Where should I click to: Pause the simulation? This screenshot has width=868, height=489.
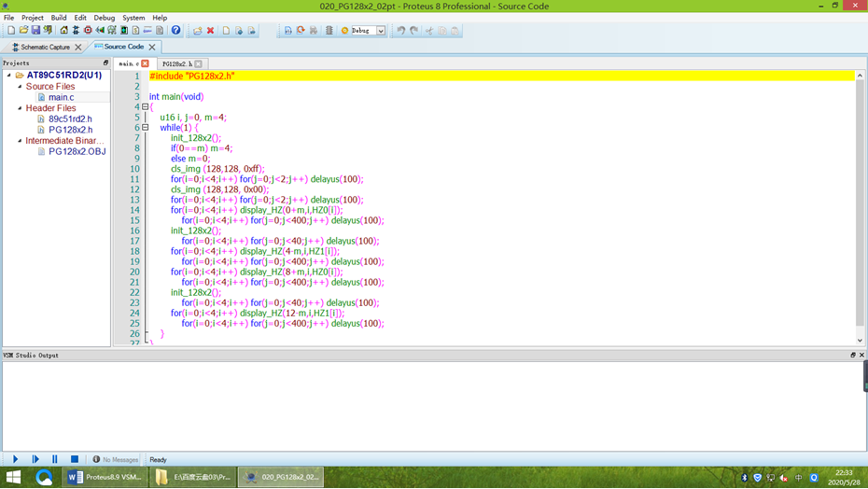point(55,459)
